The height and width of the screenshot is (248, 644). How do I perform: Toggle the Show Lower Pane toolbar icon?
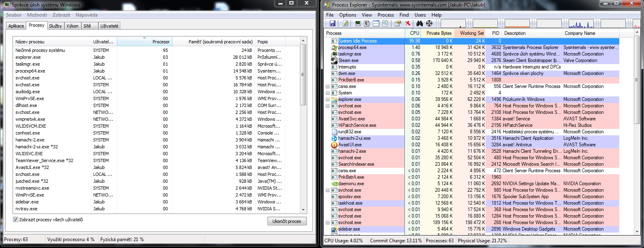point(376,24)
